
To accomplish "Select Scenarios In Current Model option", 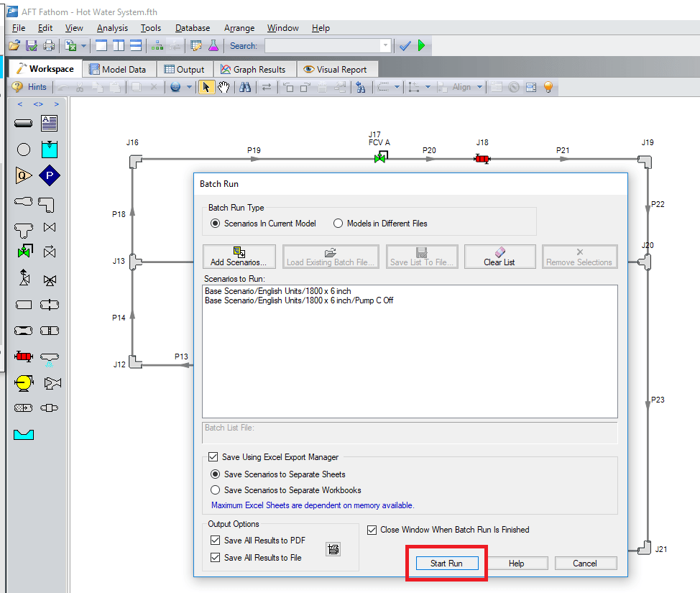I will pyautogui.click(x=264, y=224).
